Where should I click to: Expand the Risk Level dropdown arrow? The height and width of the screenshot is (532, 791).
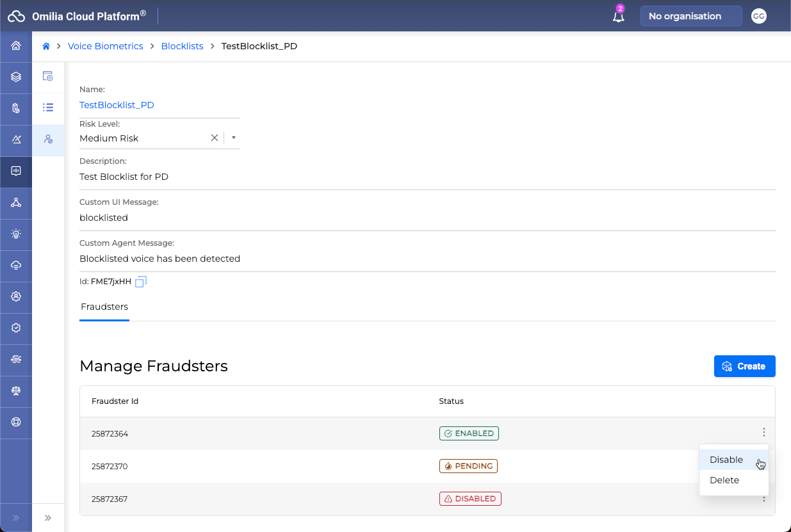pyautogui.click(x=234, y=138)
